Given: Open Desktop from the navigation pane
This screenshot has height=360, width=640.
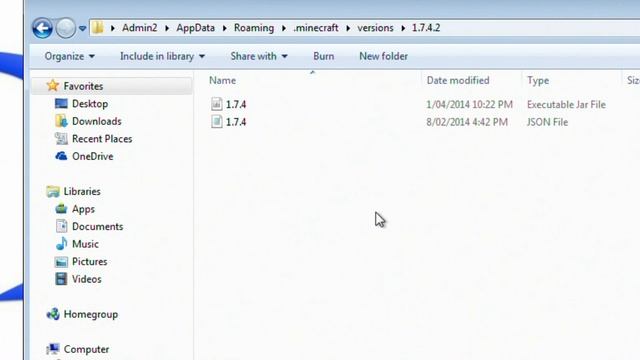Looking at the screenshot, I should tap(90, 104).
